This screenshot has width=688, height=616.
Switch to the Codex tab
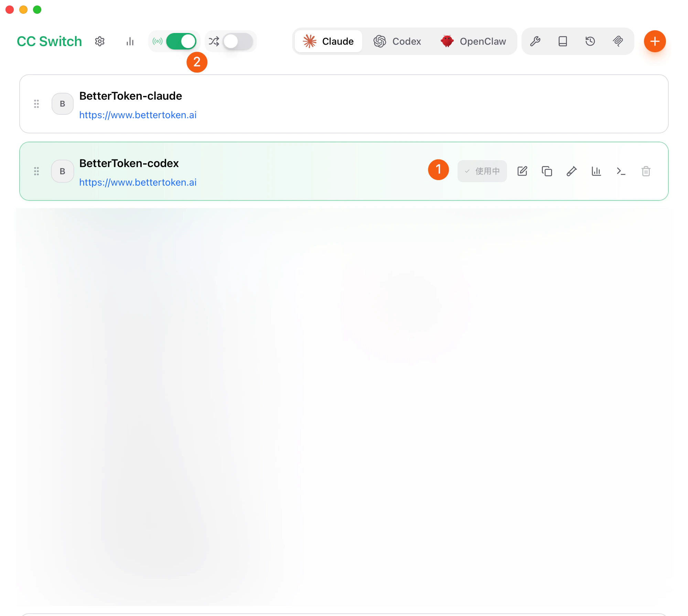398,41
